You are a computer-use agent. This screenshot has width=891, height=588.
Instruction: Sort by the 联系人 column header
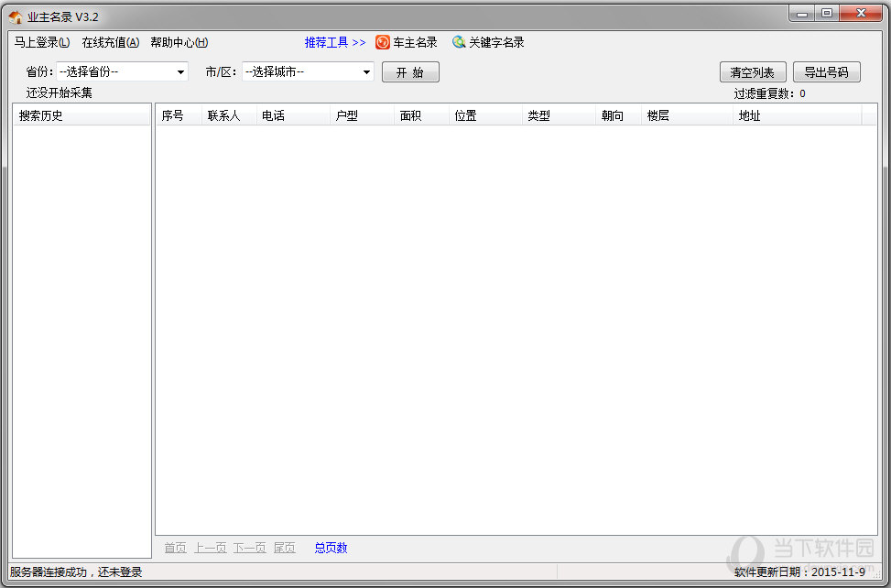click(x=230, y=115)
